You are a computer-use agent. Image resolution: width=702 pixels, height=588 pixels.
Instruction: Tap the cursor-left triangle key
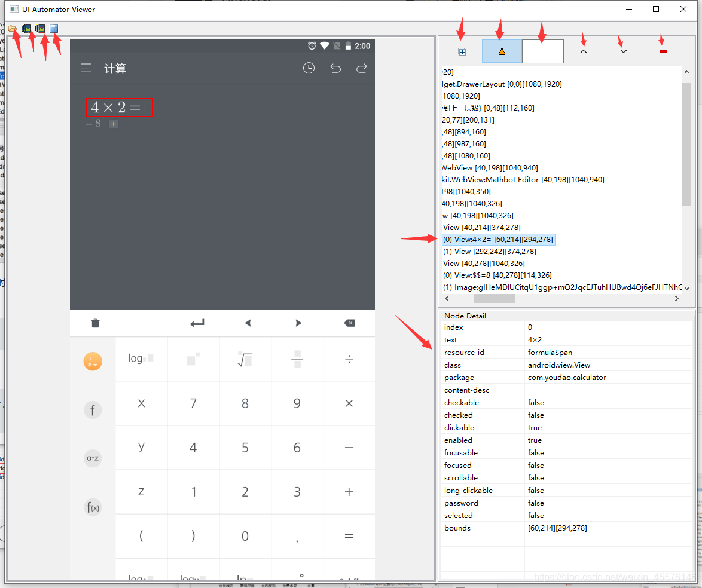pyautogui.click(x=248, y=323)
